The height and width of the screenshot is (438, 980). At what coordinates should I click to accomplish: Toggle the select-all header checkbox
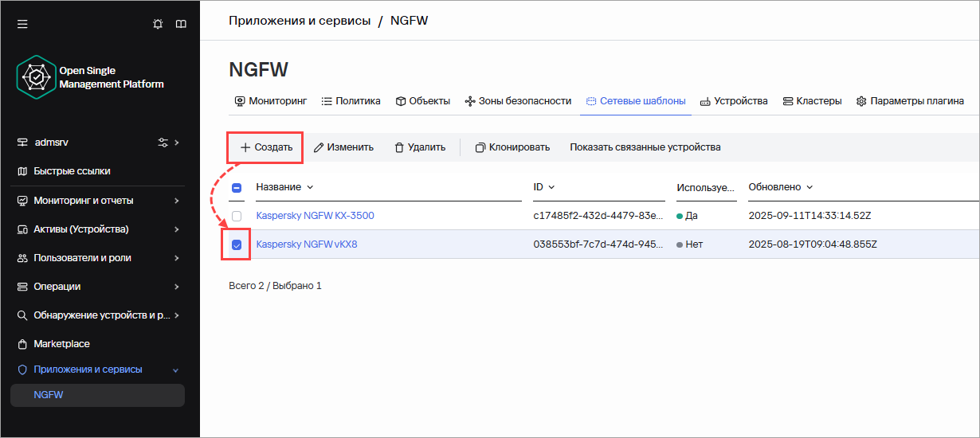pyautogui.click(x=237, y=188)
